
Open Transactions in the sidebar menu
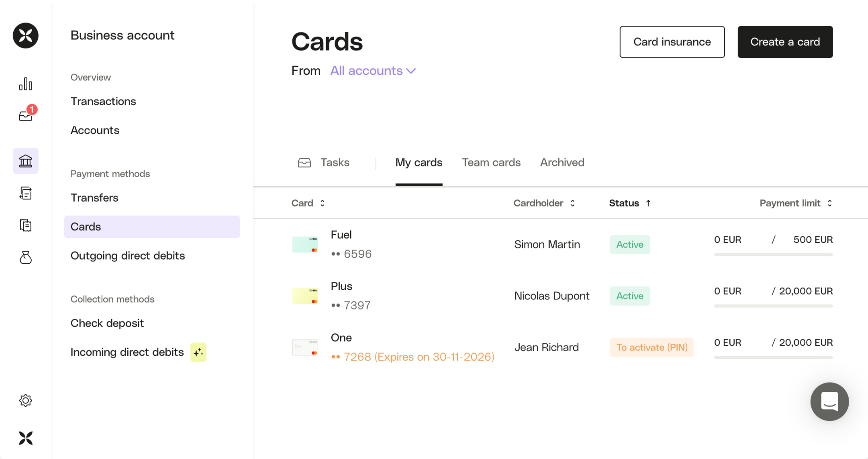[103, 101]
